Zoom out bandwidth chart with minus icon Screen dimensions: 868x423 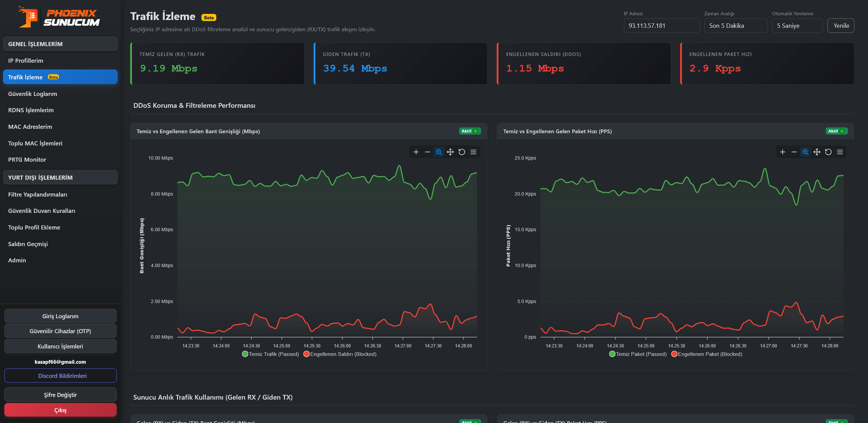click(428, 152)
